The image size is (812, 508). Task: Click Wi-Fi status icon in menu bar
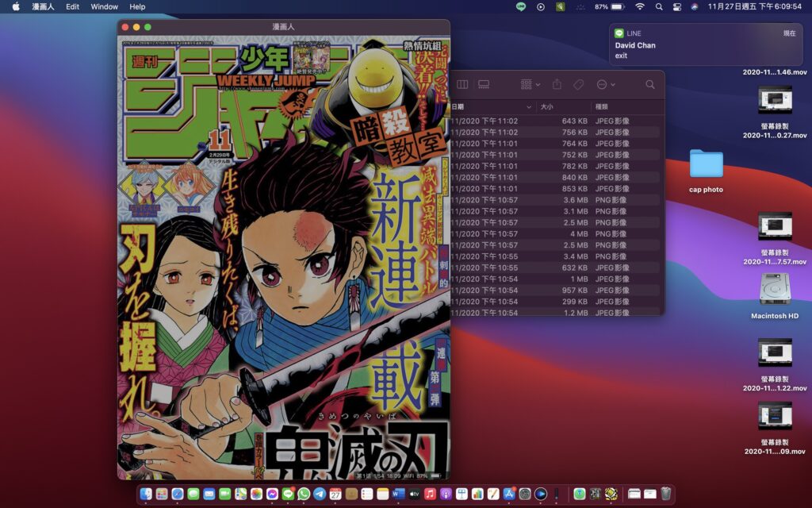640,6
